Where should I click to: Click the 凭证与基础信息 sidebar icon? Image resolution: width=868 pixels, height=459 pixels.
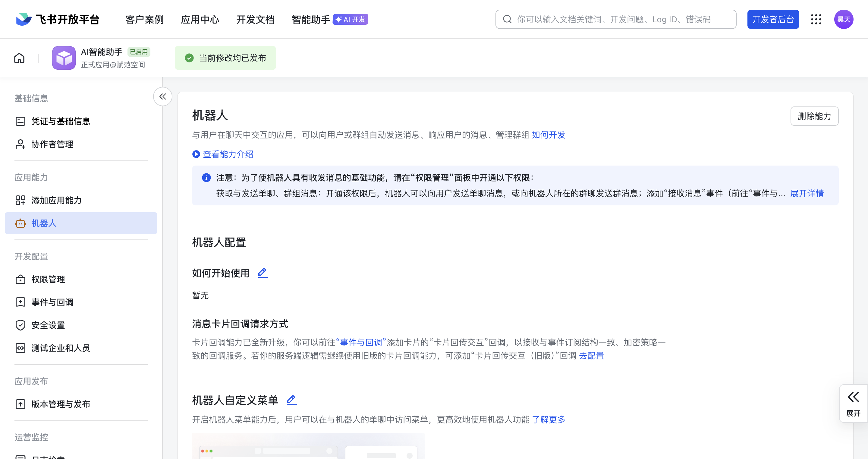[x=20, y=121]
